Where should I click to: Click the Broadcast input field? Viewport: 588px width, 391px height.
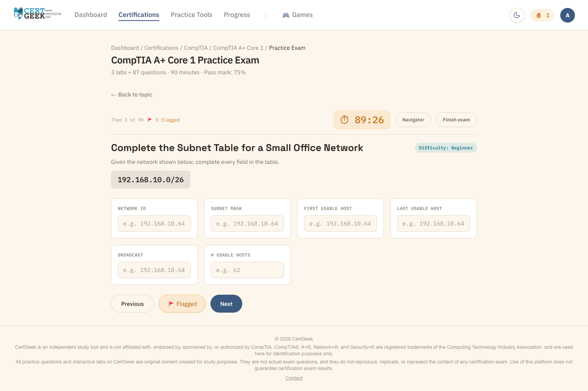click(154, 270)
